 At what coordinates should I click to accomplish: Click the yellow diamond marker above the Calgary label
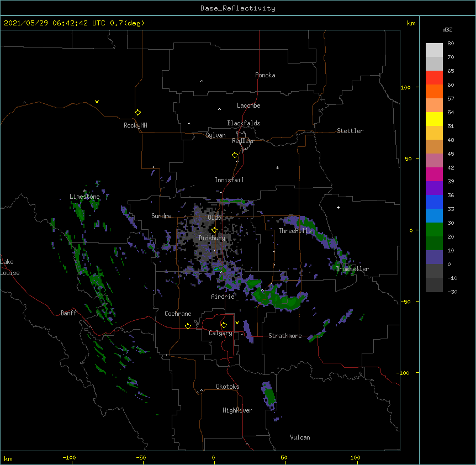tap(224, 325)
